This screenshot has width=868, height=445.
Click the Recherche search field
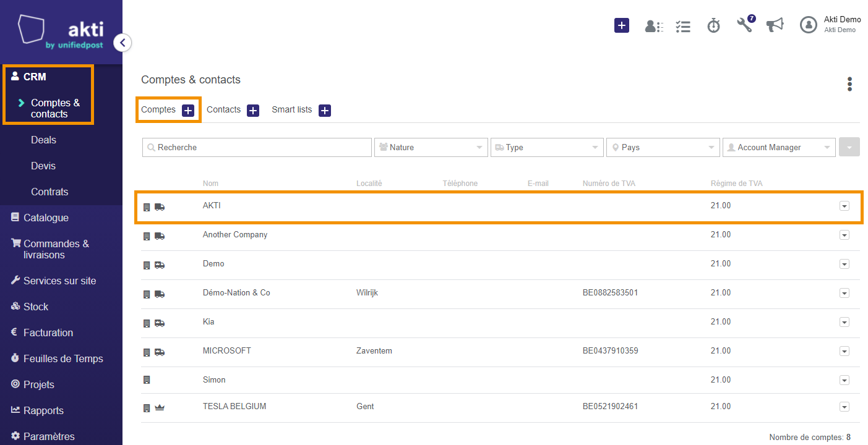[x=257, y=147]
